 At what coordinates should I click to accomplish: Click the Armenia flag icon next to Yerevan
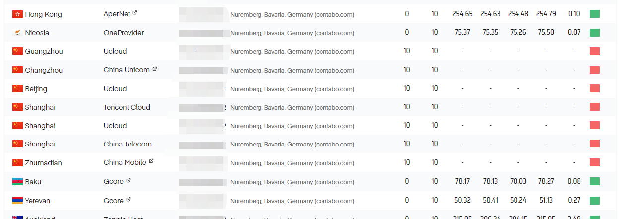(x=18, y=201)
